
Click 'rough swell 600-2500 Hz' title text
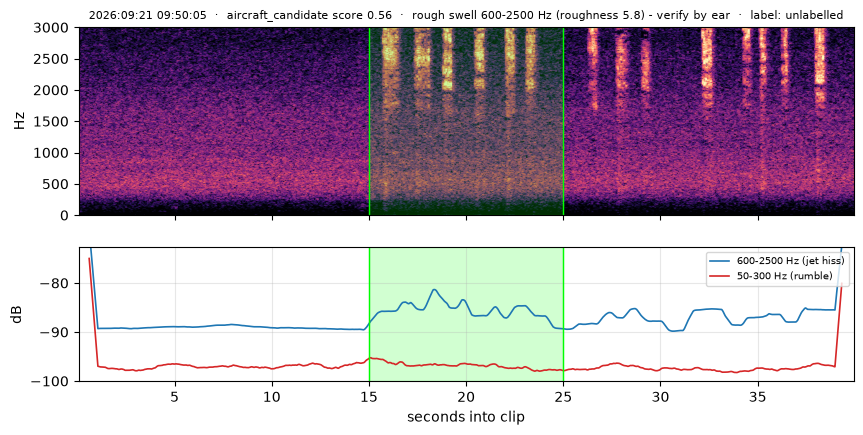(x=482, y=15)
